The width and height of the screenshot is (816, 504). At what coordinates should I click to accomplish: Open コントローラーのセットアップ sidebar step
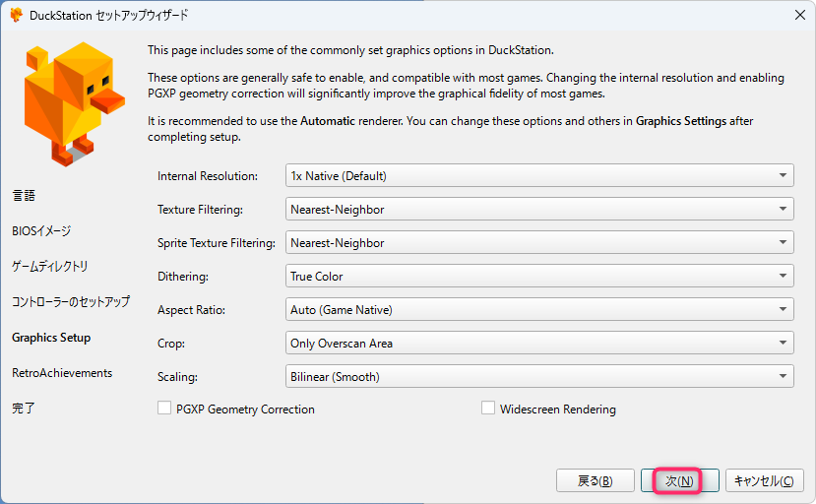click(x=70, y=302)
